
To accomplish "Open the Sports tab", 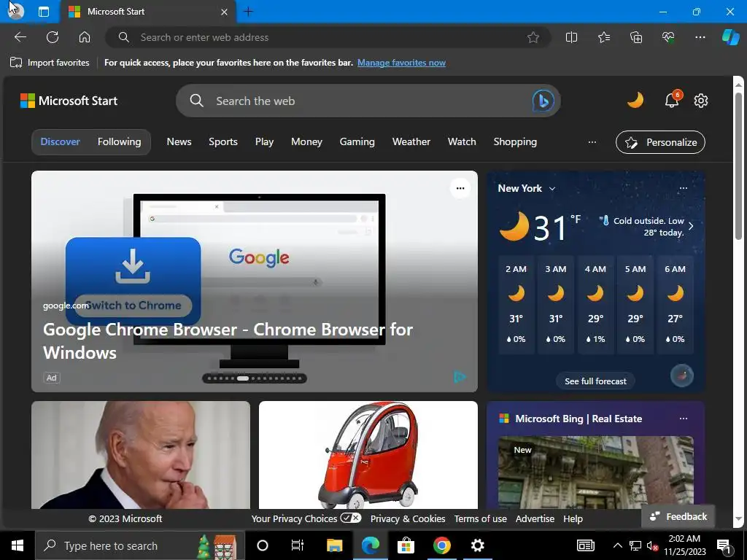I will (x=223, y=142).
